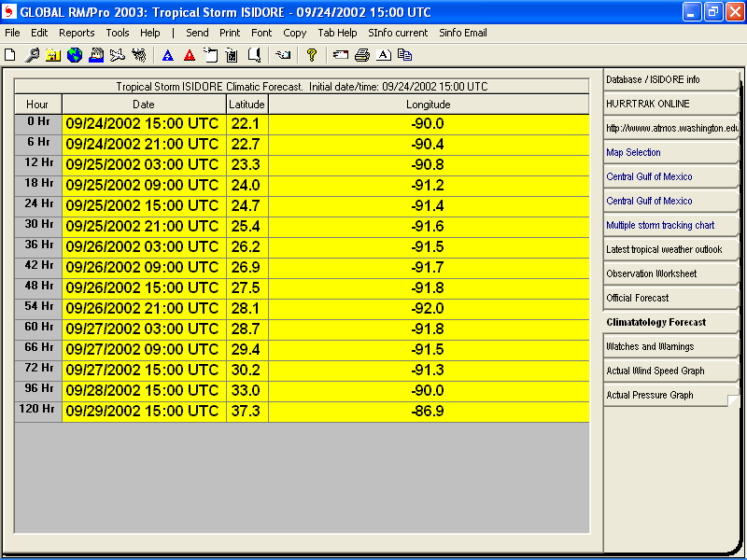Viewport: 747px width, 560px height.
Task: Open Latest tropical weather outlook tab
Action: point(670,249)
